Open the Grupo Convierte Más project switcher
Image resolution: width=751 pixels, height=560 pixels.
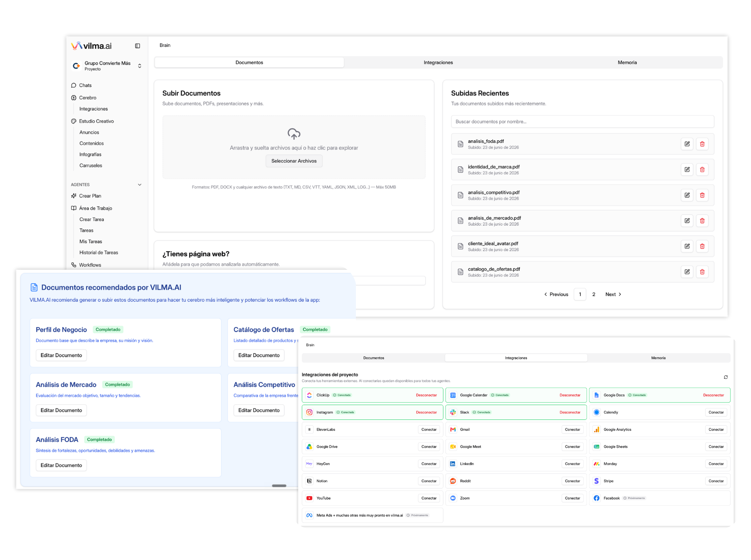coord(107,66)
